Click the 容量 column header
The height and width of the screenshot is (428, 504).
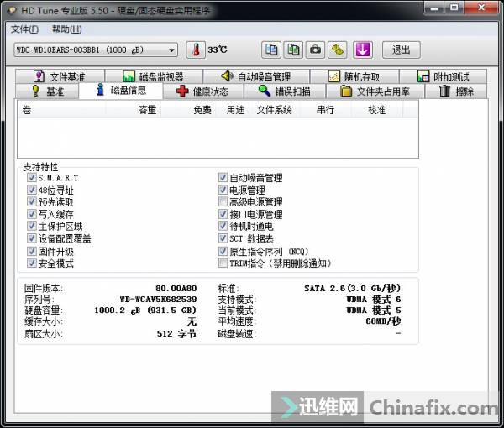(x=133, y=110)
